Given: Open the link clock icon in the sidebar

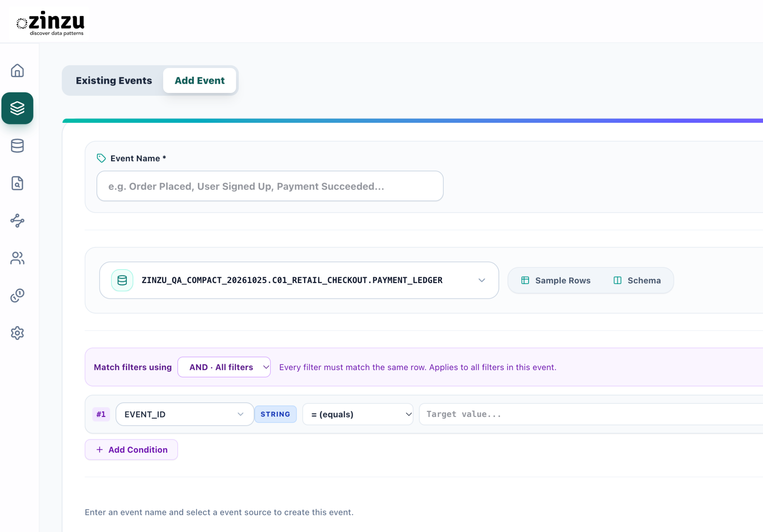Looking at the screenshot, I should click(x=17, y=296).
